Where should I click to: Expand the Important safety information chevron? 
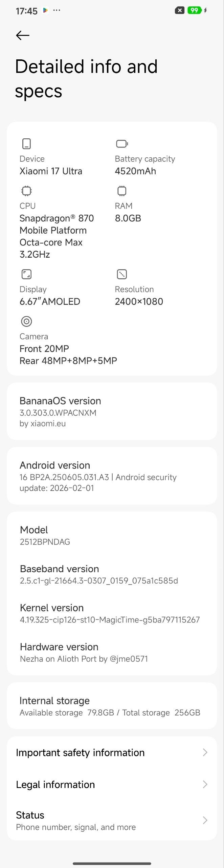(x=205, y=752)
